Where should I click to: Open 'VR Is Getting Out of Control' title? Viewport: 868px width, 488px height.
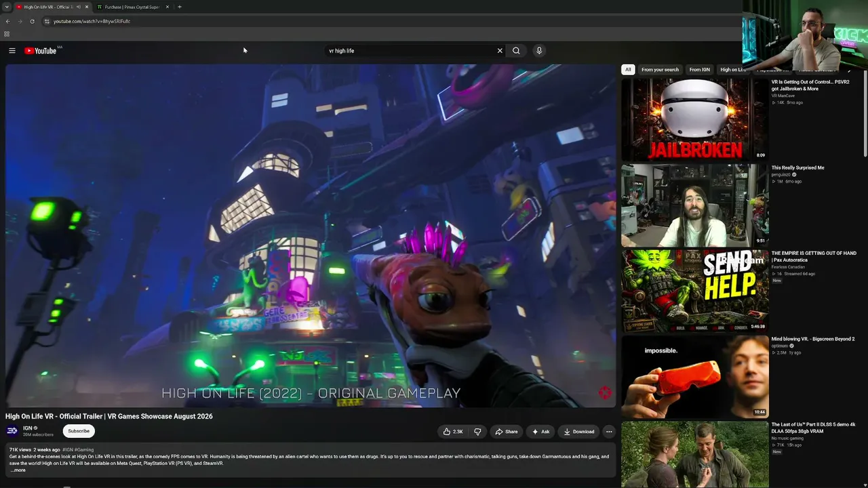click(810, 85)
